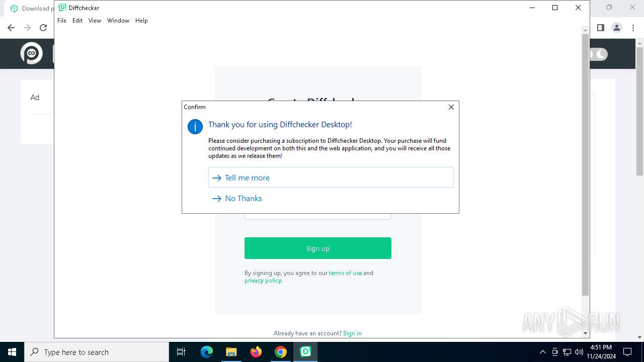Open the Edit menu in Diffchecker

[x=77, y=21]
